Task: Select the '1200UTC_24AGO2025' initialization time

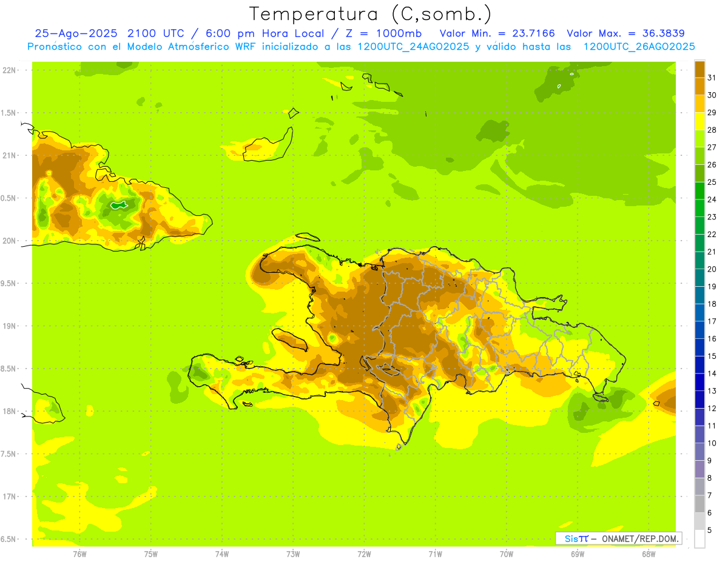Action: 413,47
